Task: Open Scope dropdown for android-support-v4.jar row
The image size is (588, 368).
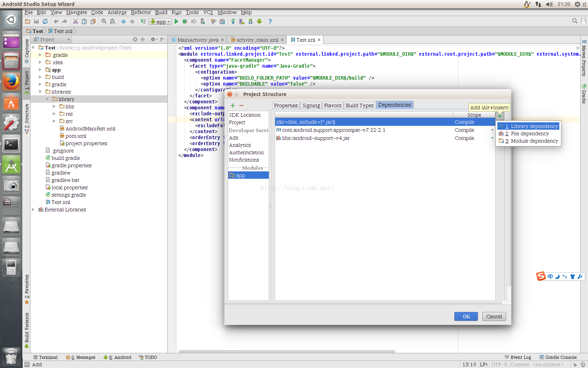Action: (x=492, y=138)
